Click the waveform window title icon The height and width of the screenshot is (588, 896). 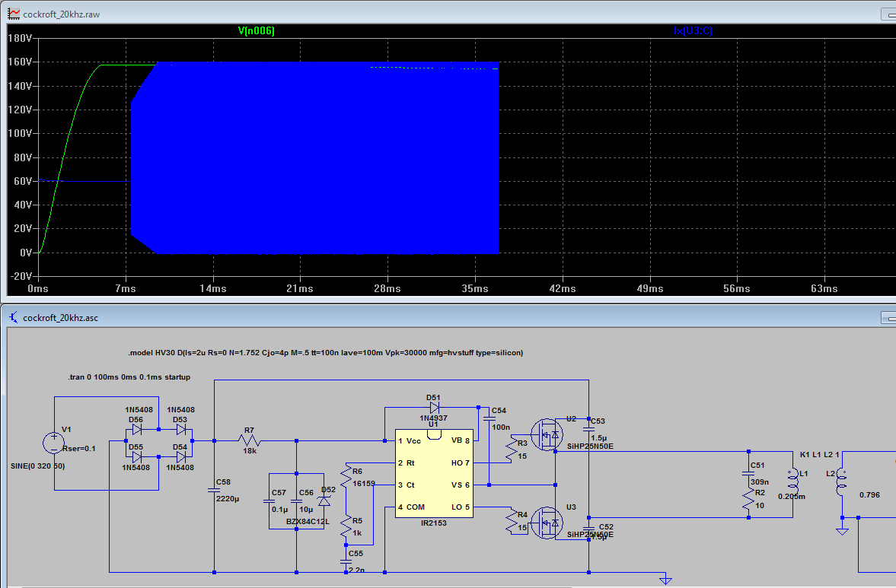point(13,13)
